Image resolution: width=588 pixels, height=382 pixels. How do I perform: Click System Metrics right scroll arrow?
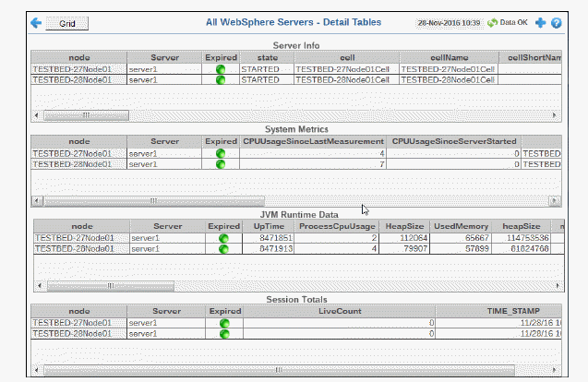tap(555, 201)
